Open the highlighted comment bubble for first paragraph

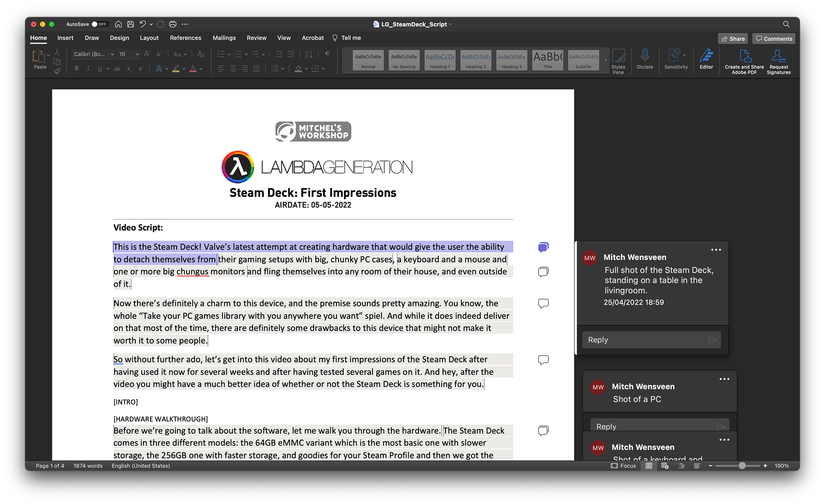point(543,247)
